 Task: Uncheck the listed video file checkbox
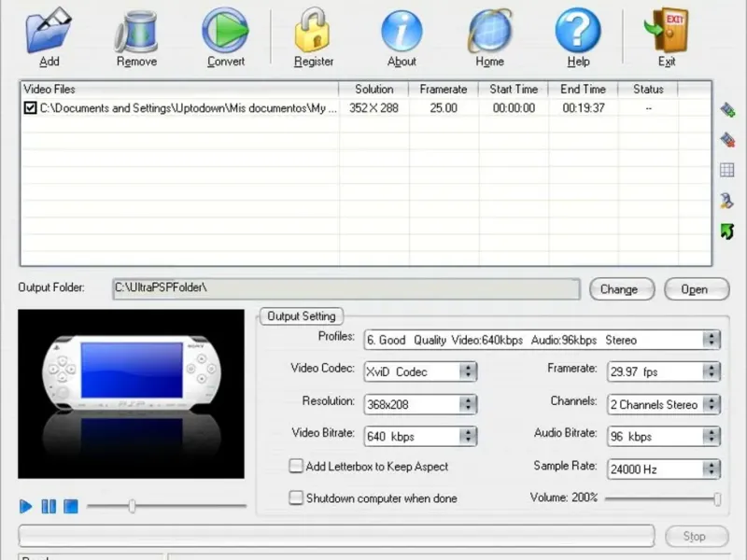30,108
